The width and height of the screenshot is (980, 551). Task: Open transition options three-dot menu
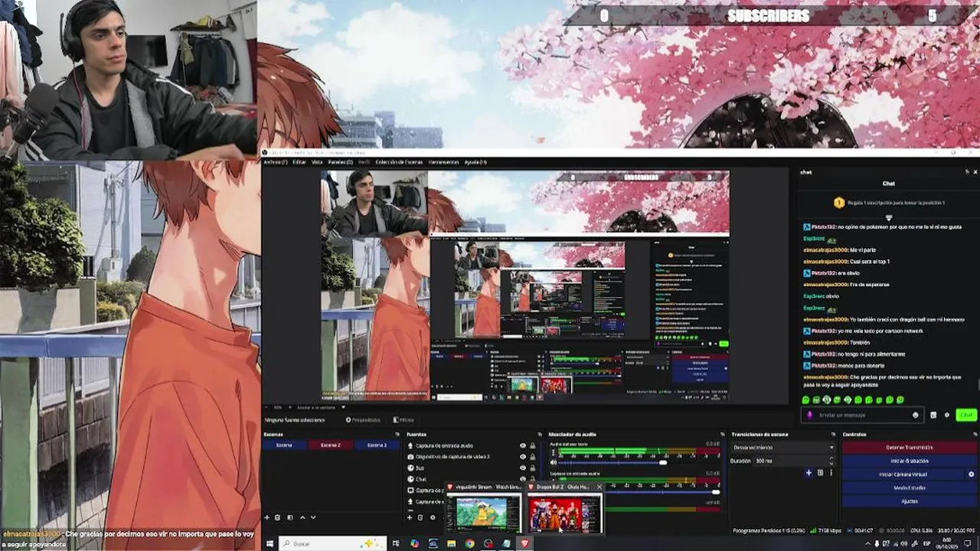(831, 473)
